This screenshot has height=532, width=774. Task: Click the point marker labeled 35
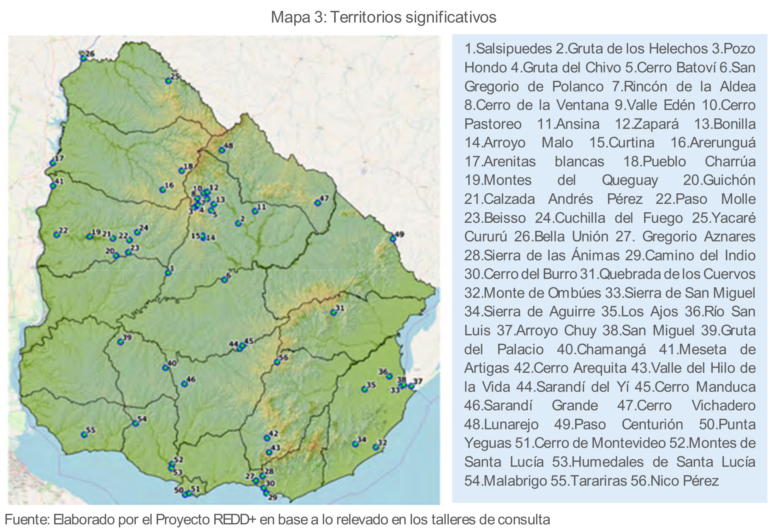(x=364, y=389)
